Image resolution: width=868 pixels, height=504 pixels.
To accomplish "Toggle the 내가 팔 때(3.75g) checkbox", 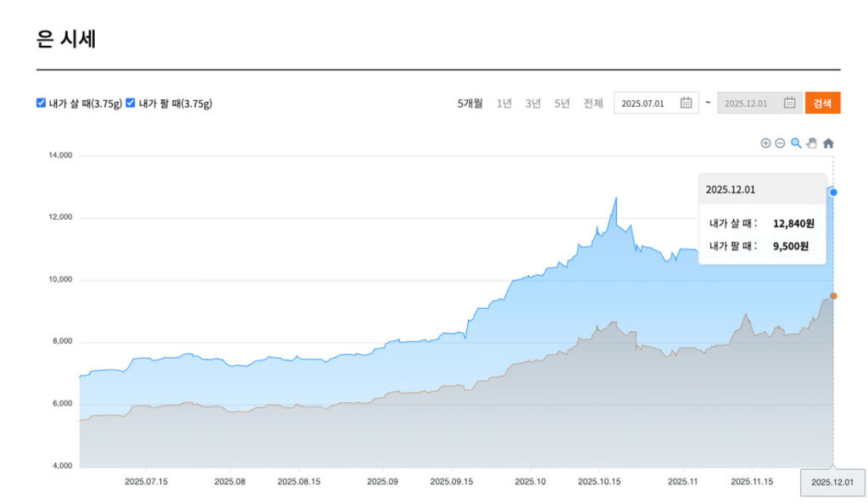I will [131, 103].
